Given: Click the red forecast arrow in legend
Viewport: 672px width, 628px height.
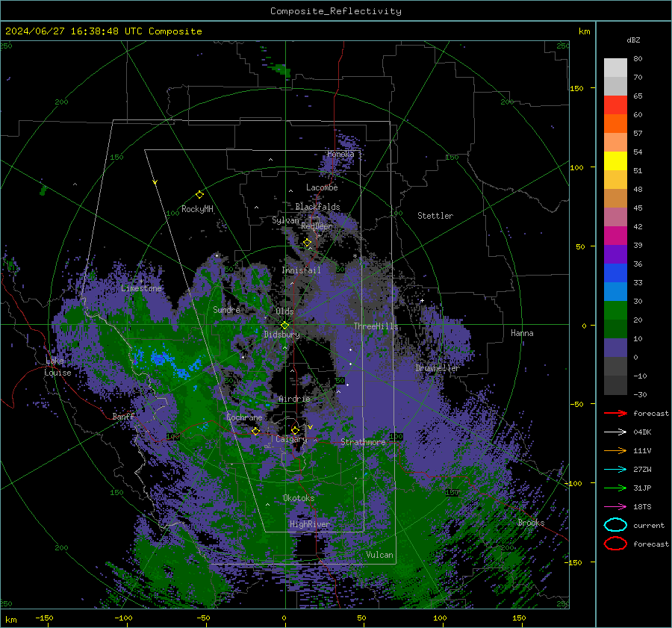Looking at the screenshot, I should (615, 413).
